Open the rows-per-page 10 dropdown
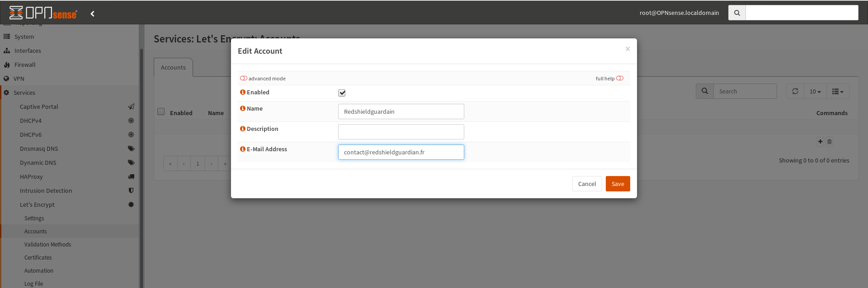 815,91
